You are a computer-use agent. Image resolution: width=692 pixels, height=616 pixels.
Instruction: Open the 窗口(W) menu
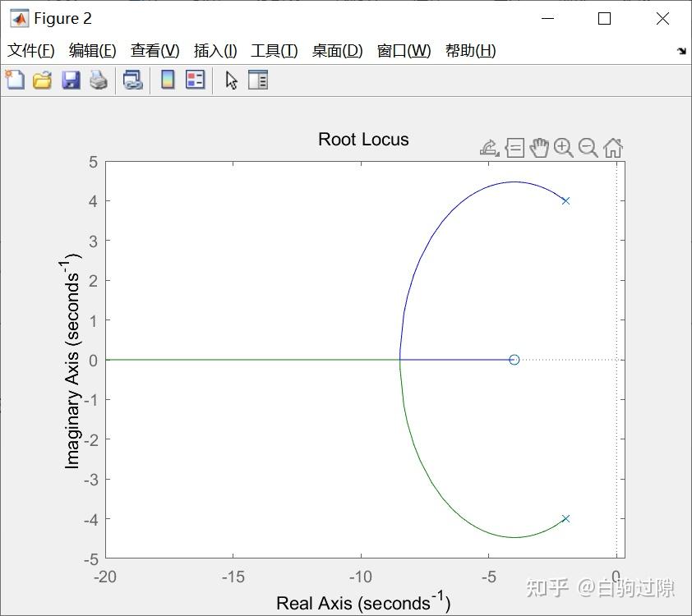tap(404, 51)
